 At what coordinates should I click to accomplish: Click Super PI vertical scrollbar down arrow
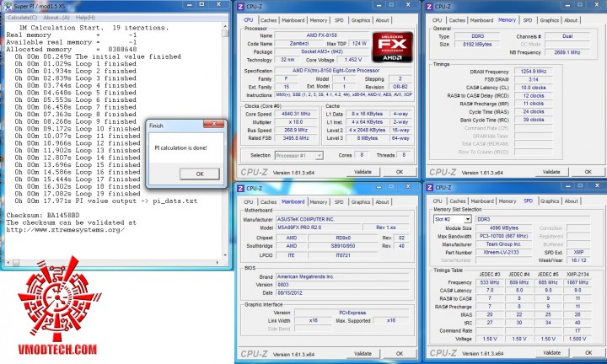pyautogui.click(x=225, y=255)
